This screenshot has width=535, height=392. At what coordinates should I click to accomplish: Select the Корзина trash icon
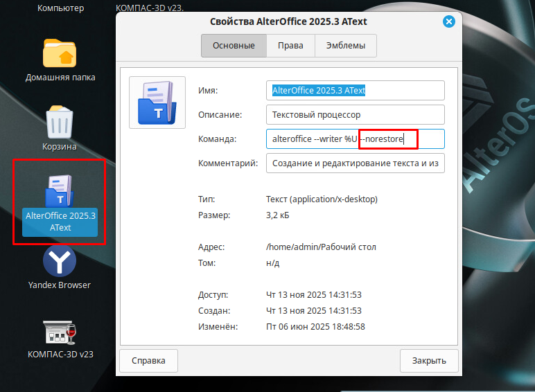coord(60,123)
